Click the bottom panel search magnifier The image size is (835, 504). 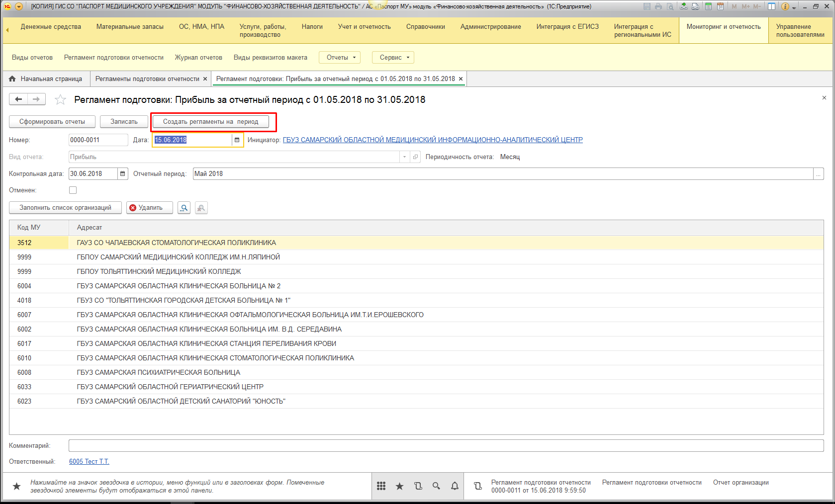pyautogui.click(x=436, y=486)
